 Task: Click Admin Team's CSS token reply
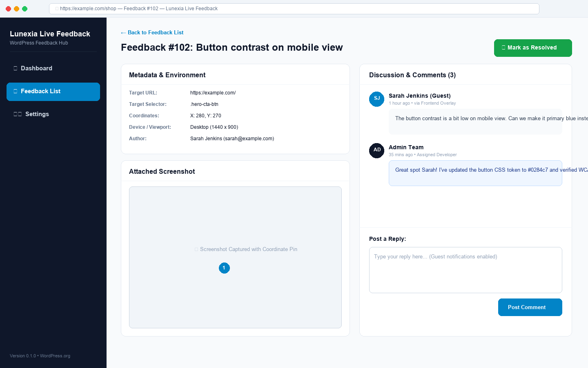click(475, 173)
